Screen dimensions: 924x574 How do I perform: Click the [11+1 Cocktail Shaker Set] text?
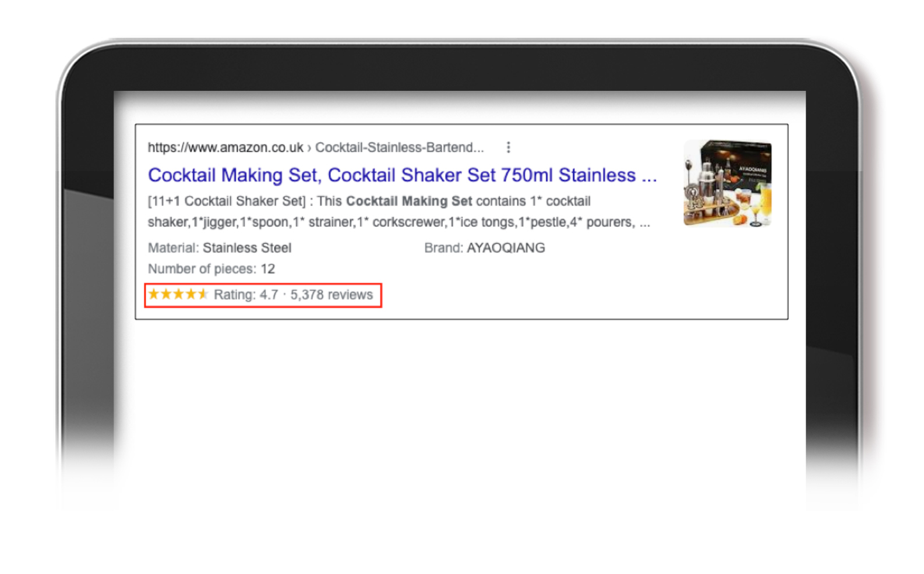coord(226,201)
